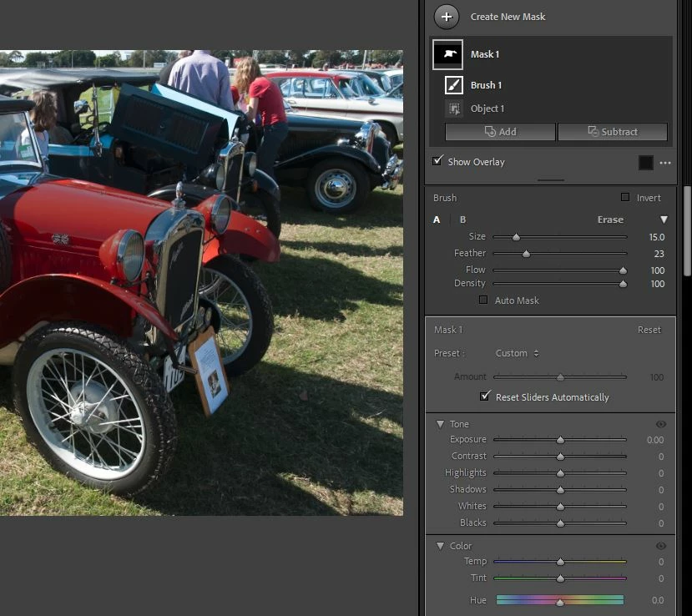Click the Brush 1 name label
The height and width of the screenshot is (616, 692).
click(x=486, y=85)
